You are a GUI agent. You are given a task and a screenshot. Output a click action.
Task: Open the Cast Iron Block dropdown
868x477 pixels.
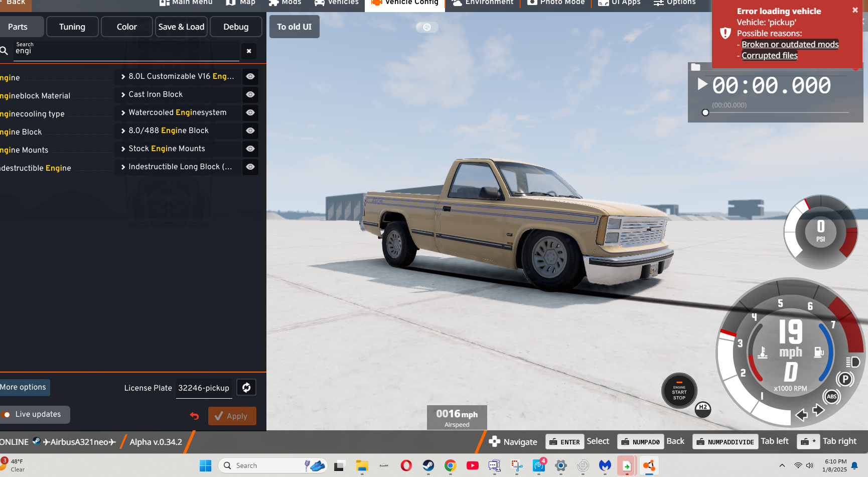click(x=178, y=94)
